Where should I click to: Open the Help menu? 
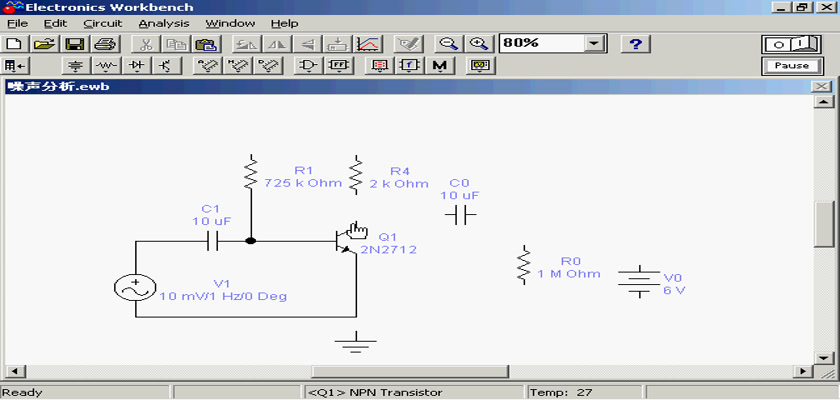click(x=284, y=24)
